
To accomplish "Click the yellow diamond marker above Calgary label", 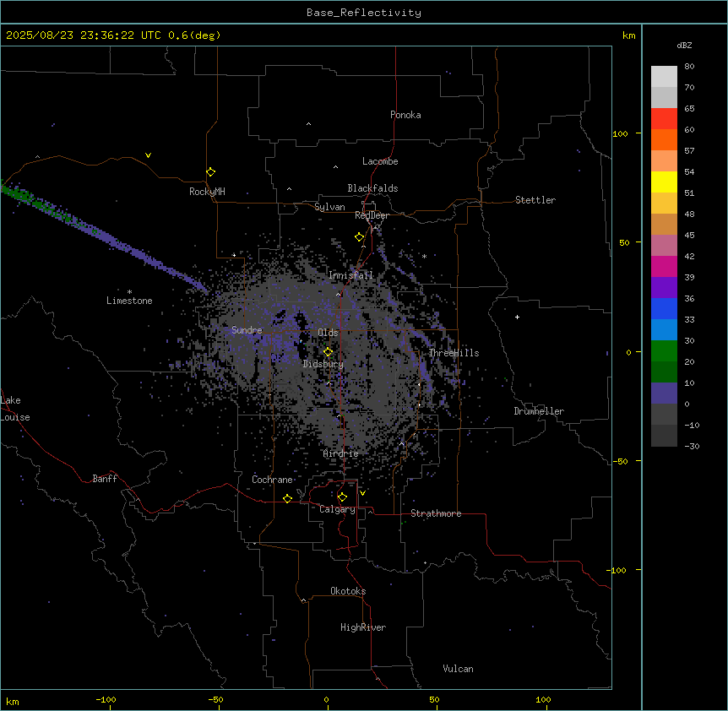I will tap(342, 497).
